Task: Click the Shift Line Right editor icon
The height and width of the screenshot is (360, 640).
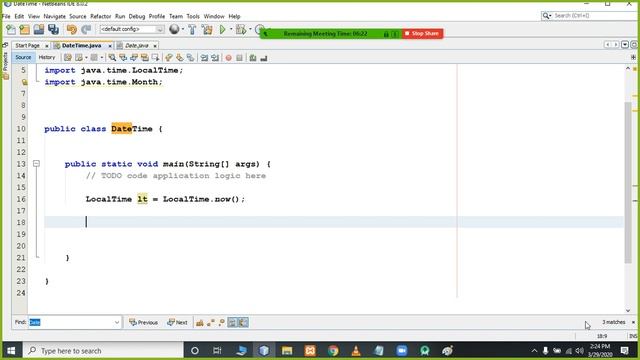Action: tap(215, 58)
